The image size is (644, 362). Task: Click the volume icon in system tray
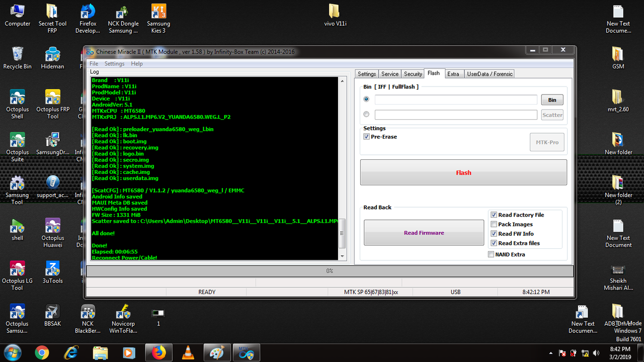597,353
